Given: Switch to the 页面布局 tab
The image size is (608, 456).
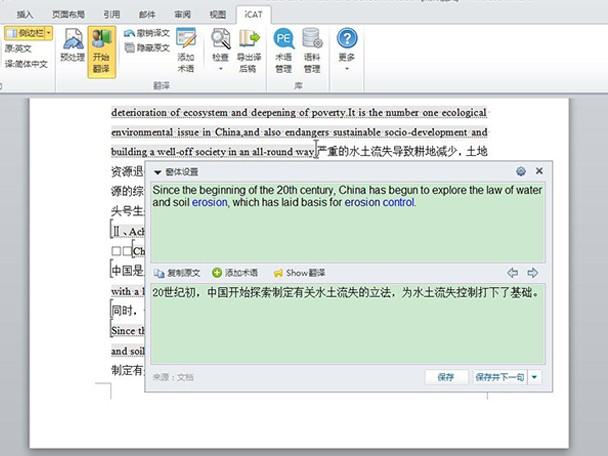Looking at the screenshot, I should click(x=68, y=15).
